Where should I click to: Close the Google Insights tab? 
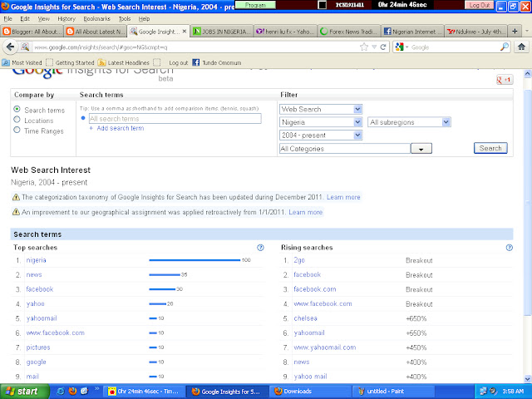tap(185, 32)
